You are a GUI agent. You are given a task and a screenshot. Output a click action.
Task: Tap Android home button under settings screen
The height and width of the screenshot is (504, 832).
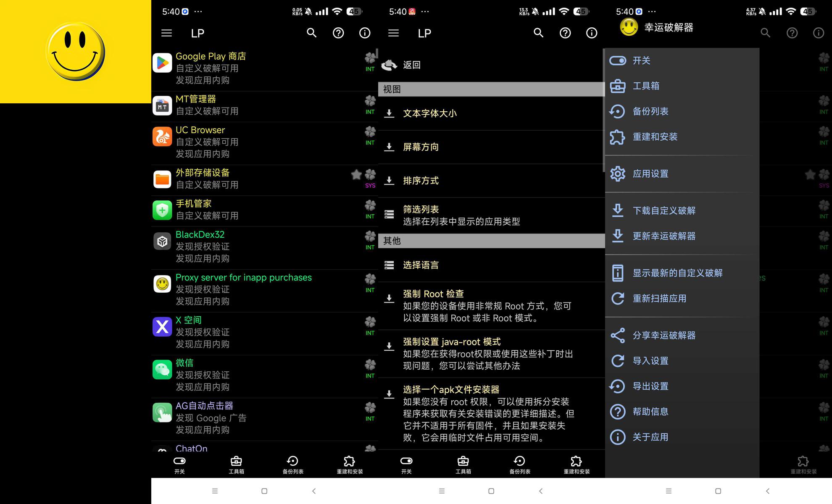491,491
